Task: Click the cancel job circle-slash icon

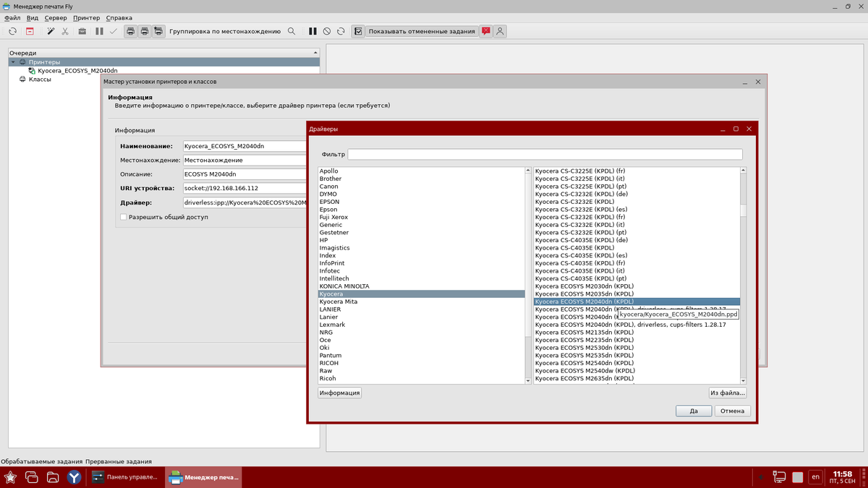Action: pyautogui.click(x=327, y=31)
